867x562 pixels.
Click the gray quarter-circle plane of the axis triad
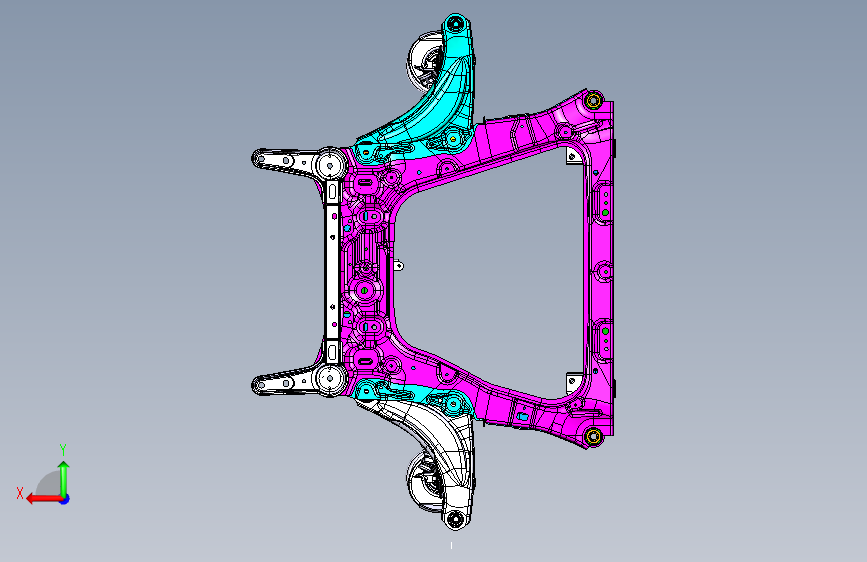coord(48,484)
